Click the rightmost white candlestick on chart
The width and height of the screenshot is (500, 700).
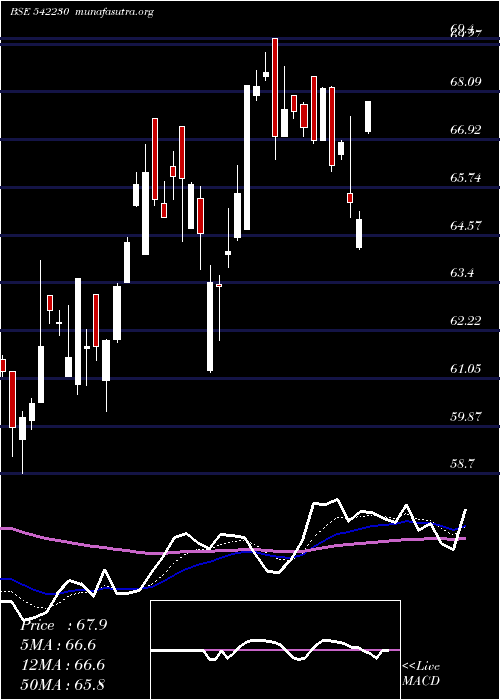pyautogui.click(x=368, y=117)
